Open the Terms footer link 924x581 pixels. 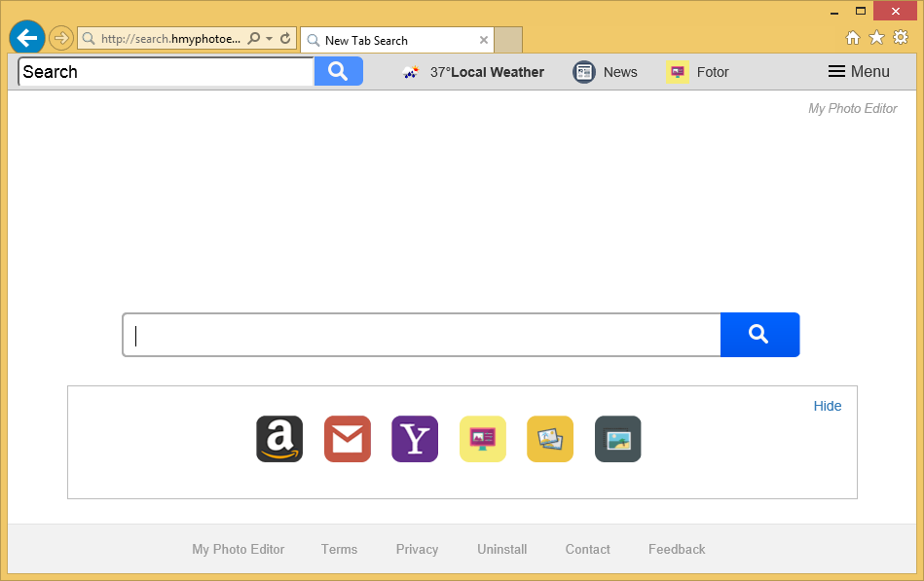click(340, 549)
